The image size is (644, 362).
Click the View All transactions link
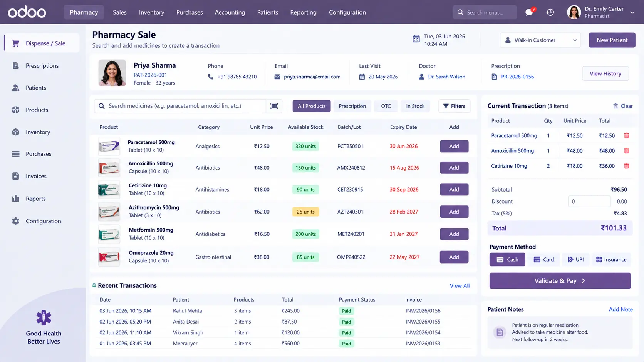pos(460,286)
